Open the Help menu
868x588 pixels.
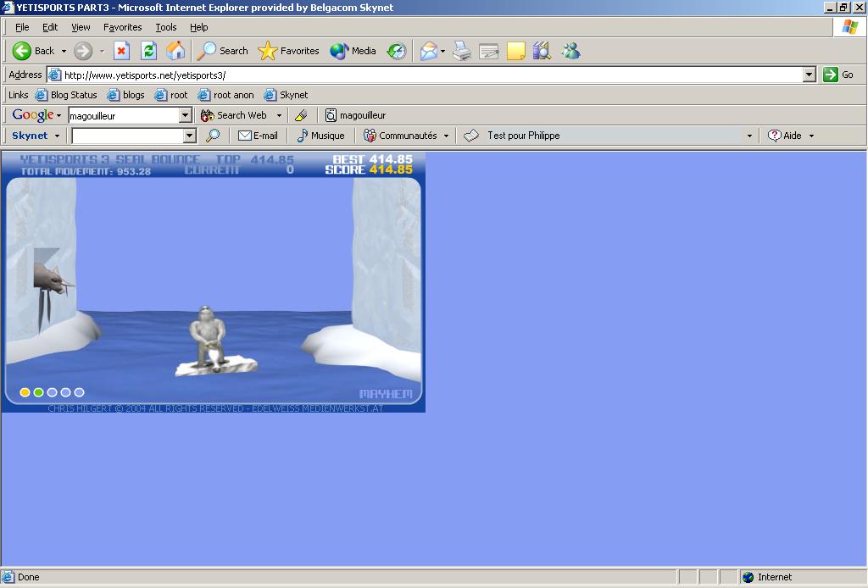coord(198,27)
